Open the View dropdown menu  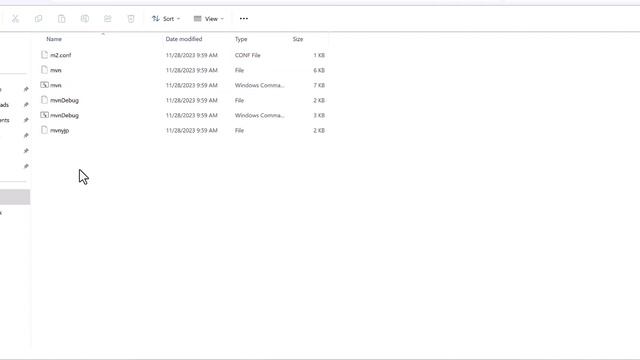209,19
